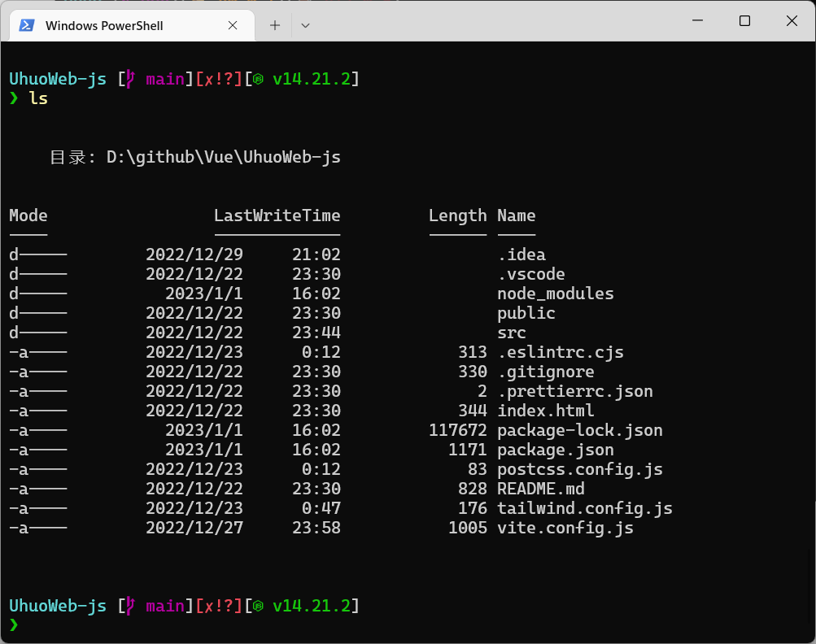The width and height of the screenshot is (816, 644).
Task: Open a new tab with the plus button
Action: point(275,25)
